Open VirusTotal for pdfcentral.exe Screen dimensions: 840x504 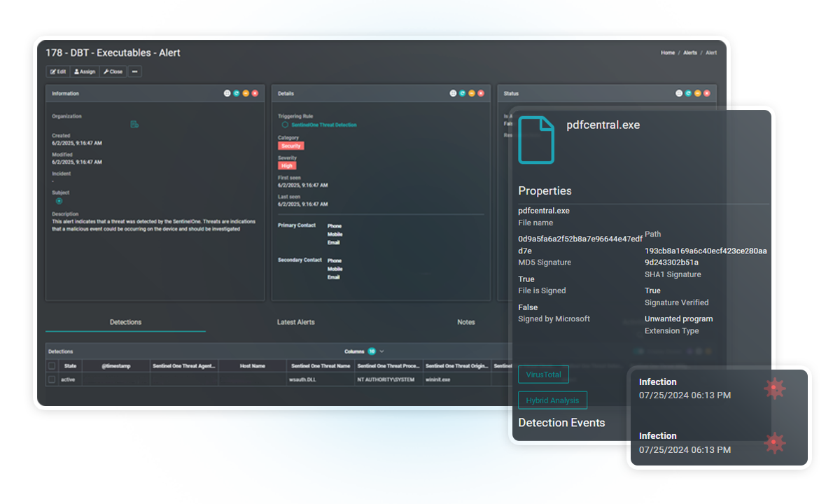(543, 374)
